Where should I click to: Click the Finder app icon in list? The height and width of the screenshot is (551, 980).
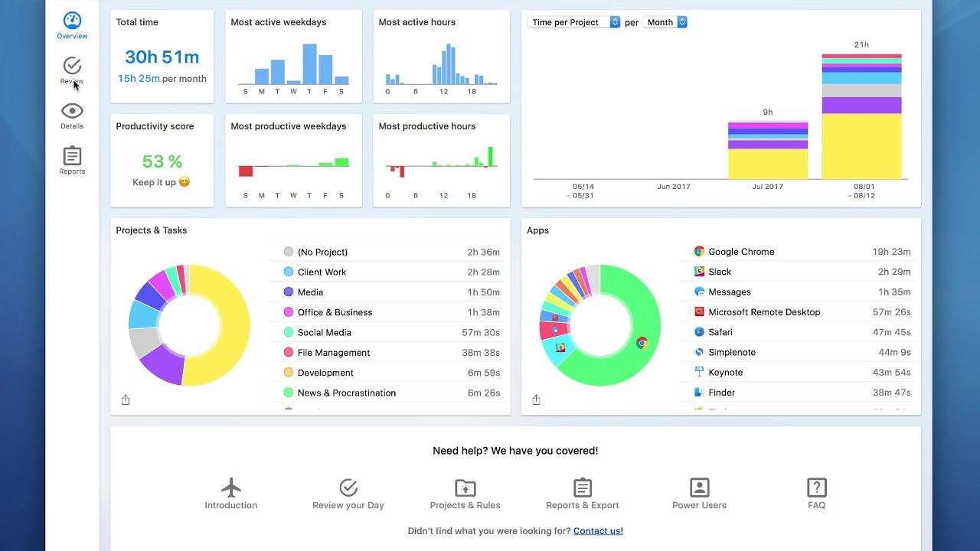699,393
